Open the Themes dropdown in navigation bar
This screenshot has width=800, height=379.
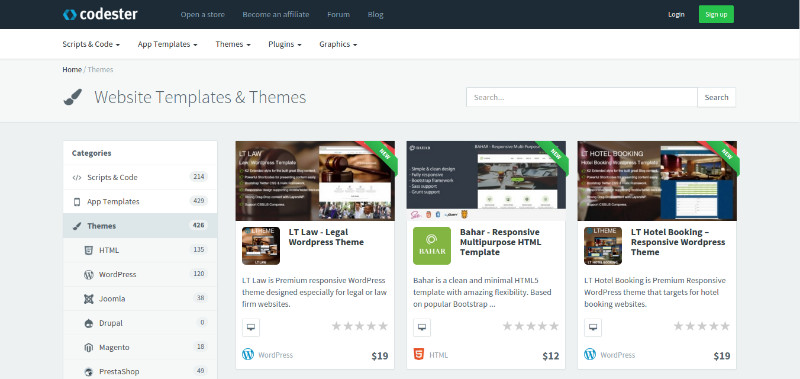click(x=233, y=44)
